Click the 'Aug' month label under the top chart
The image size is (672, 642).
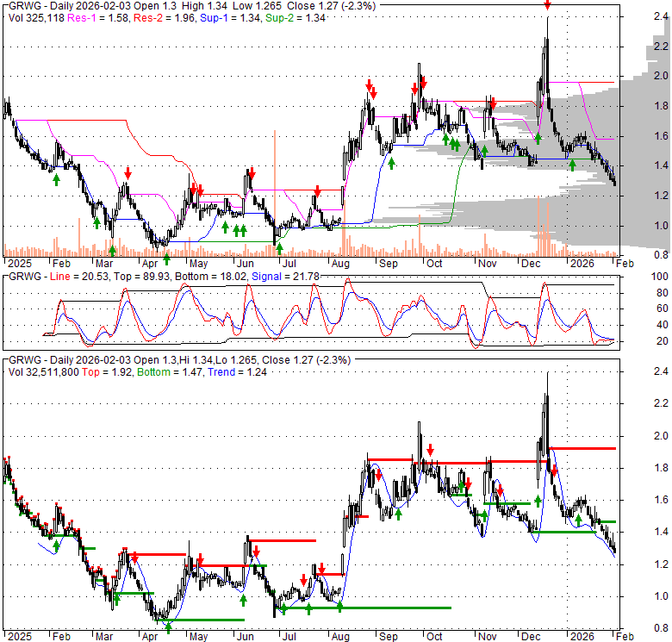340,264
